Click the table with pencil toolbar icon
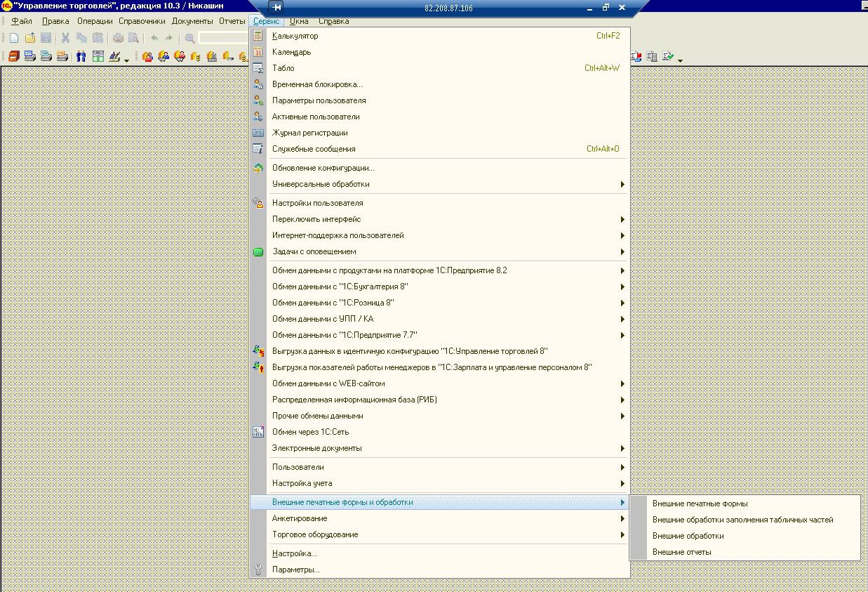 pos(114,56)
